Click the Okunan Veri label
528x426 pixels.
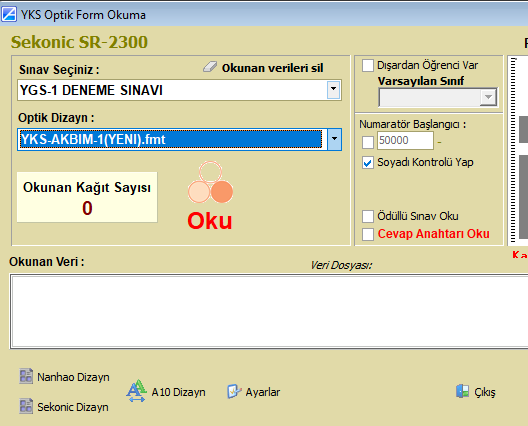(x=46, y=262)
